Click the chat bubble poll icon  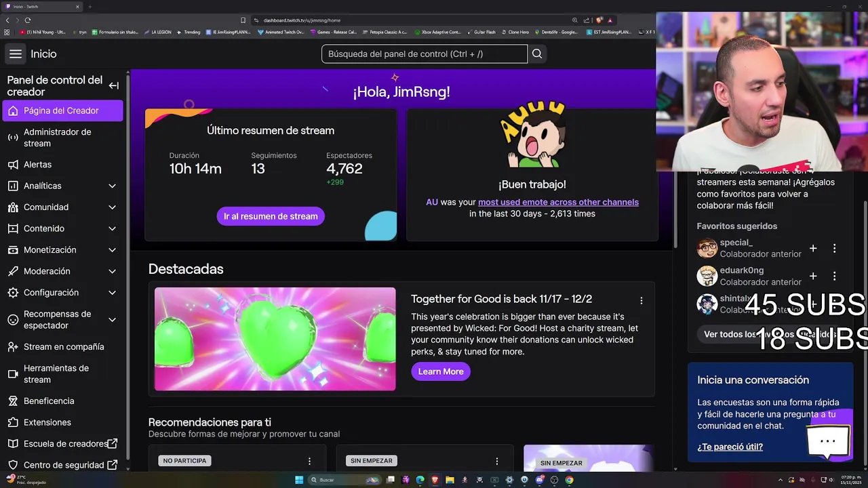[828, 441]
